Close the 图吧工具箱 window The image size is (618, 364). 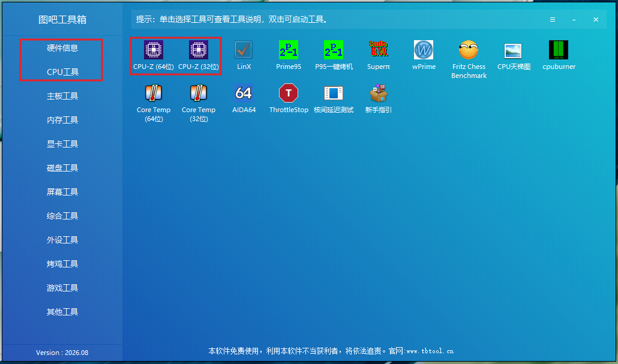coord(596,20)
